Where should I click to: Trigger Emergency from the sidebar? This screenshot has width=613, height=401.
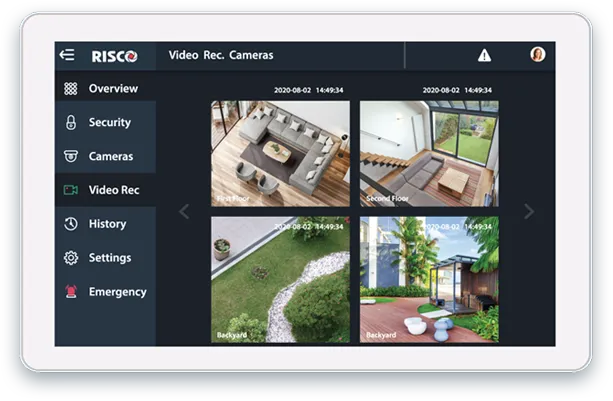pyautogui.click(x=106, y=292)
